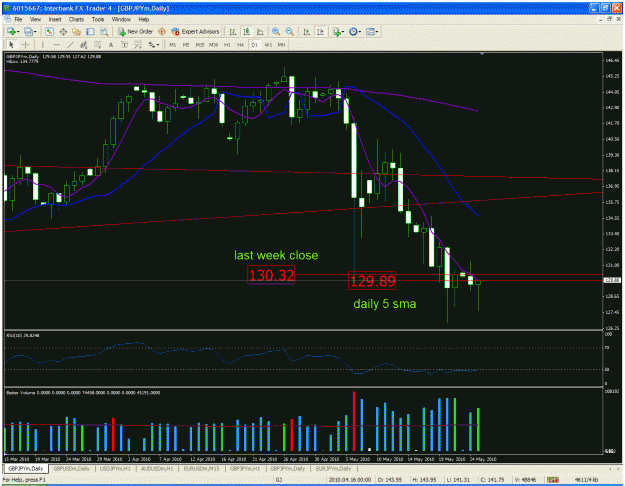
Task: Select the Text (A) tool
Action: (111, 45)
